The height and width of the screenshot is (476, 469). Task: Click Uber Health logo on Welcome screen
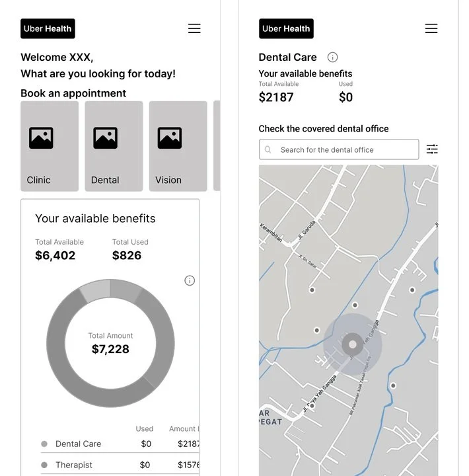point(48,28)
